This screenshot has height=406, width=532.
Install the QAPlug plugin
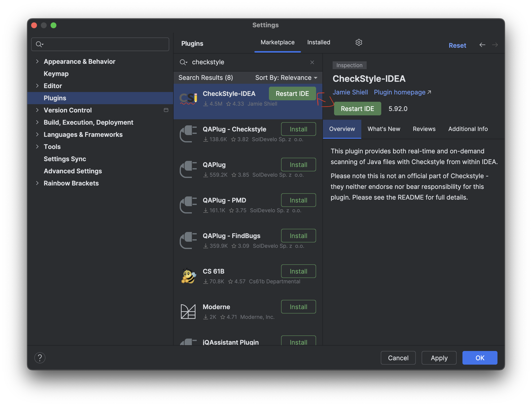click(298, 165)
